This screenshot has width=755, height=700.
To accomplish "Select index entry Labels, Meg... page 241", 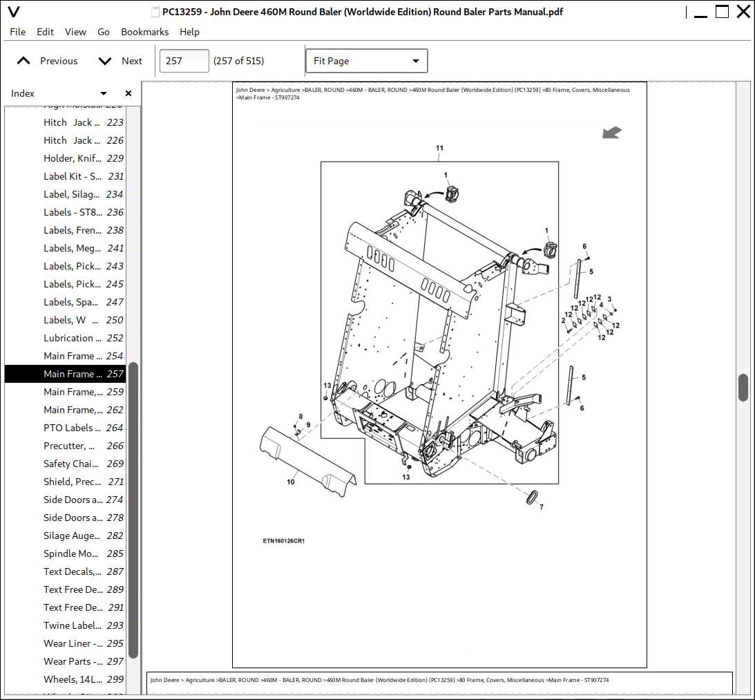I will click(x=65, y=248).
